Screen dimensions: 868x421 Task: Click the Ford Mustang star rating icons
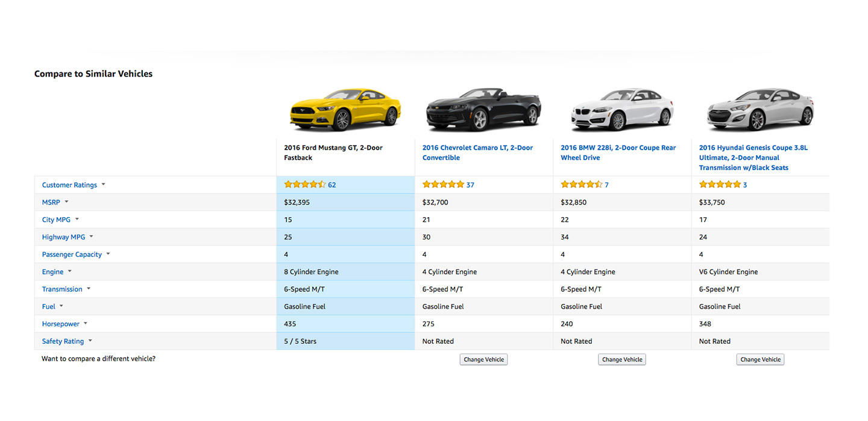[305, 185]
